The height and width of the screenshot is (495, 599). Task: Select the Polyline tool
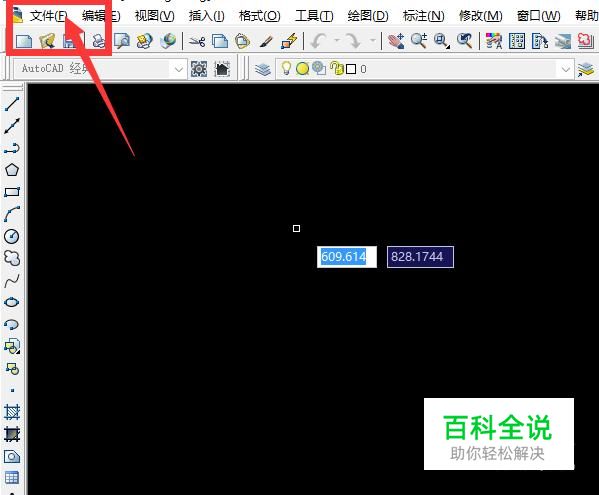pos(12,148)
